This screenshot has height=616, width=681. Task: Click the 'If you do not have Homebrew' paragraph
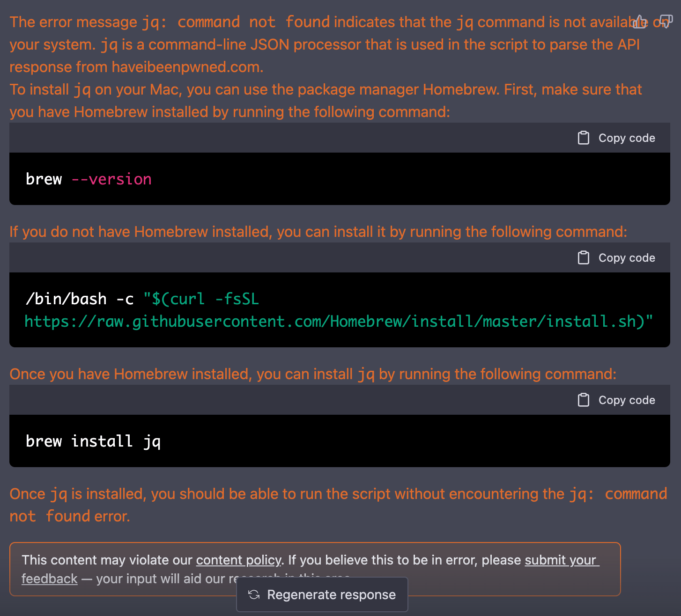coord(318,232)
